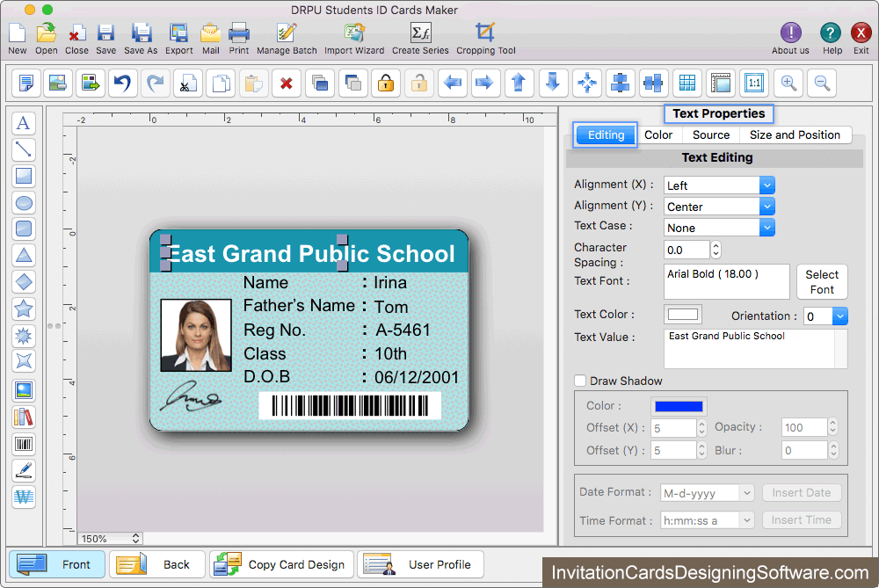879x588 pixels.
Task: Click the Zoom out magnifier icon
Action: 823,83
